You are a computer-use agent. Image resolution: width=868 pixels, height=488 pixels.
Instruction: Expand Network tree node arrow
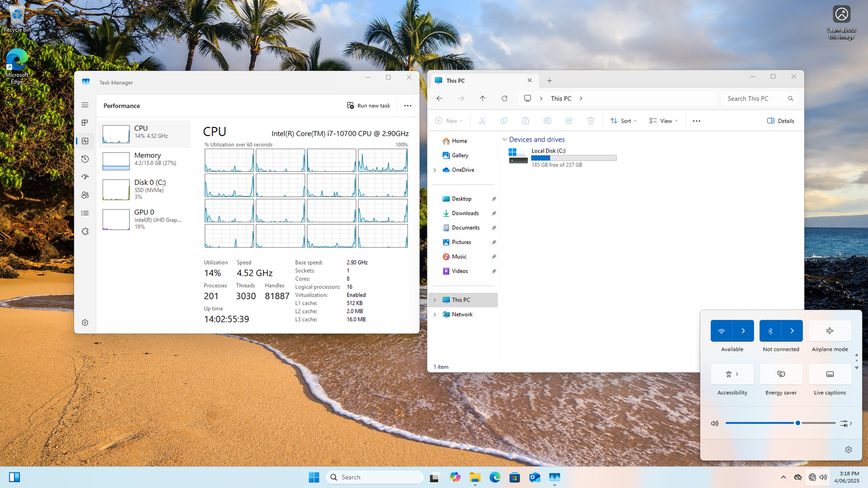[x=435, y=314]
